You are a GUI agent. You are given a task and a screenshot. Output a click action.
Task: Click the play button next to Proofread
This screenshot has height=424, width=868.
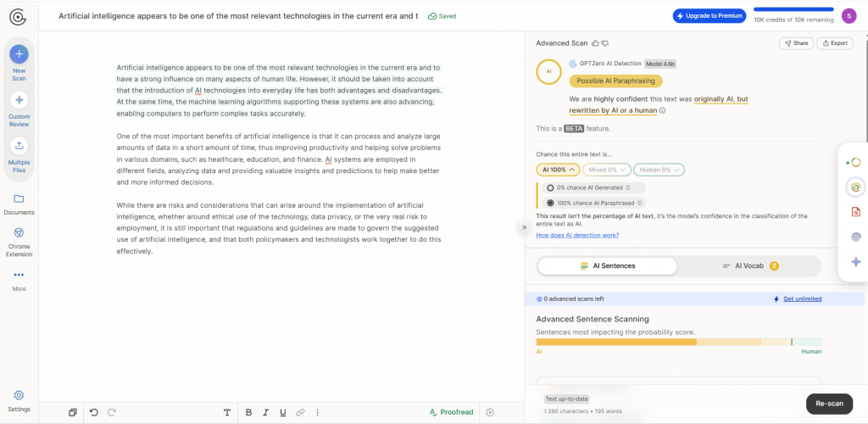tap(490, 412)
